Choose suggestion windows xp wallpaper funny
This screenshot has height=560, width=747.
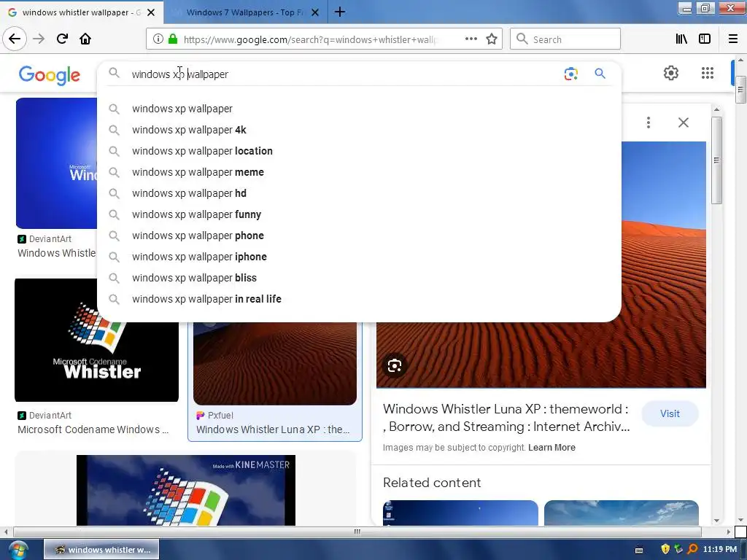[359, 214]
